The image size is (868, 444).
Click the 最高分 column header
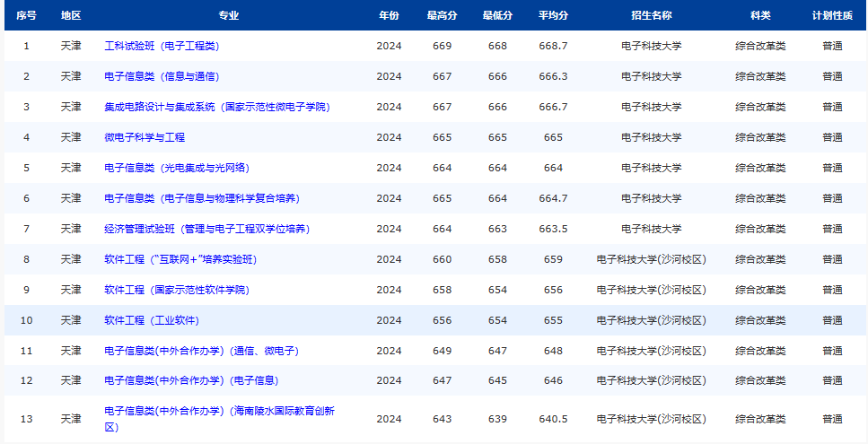pos(442,15)
